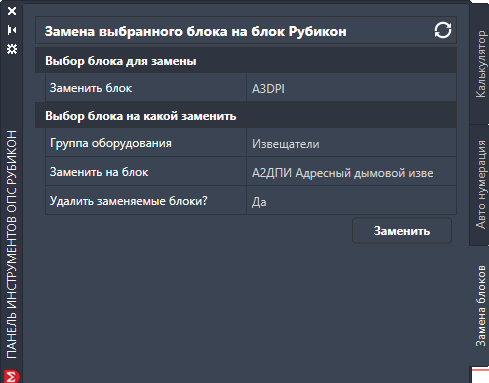The height and width of the screenshot is (383, 489).
Task: Click the Заменить button
Action: coord(402,231)
